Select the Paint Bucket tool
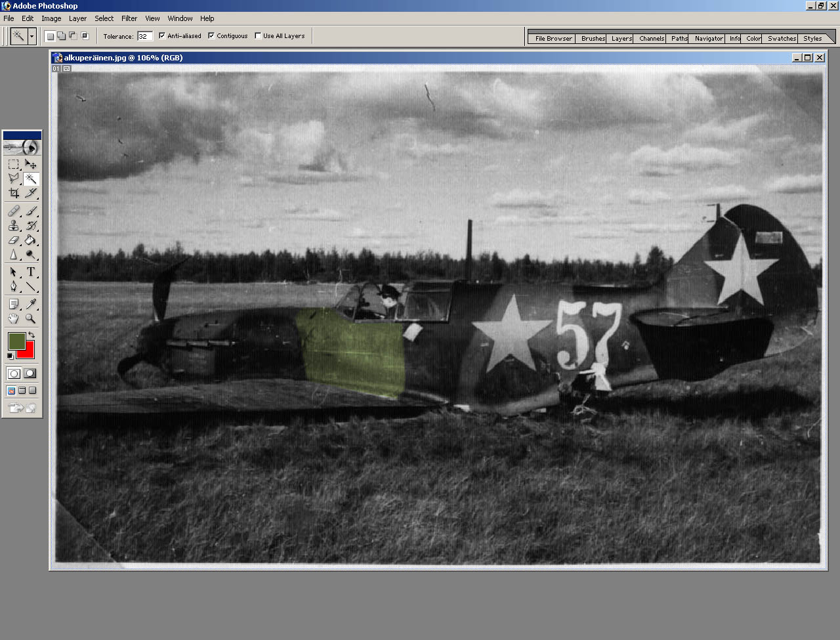This screenshot has width=840, height=640. pyautogui.click(x=31, y=240)
